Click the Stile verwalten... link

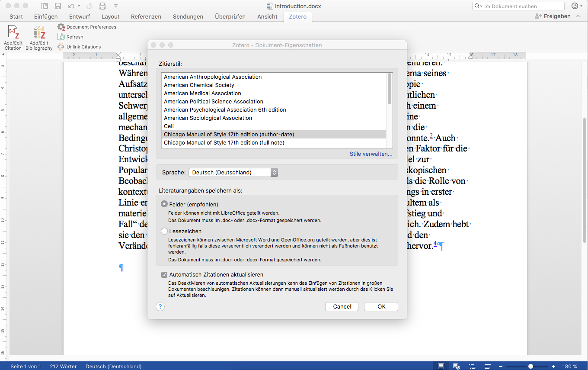pyautogui.click(x=371, y=154)
